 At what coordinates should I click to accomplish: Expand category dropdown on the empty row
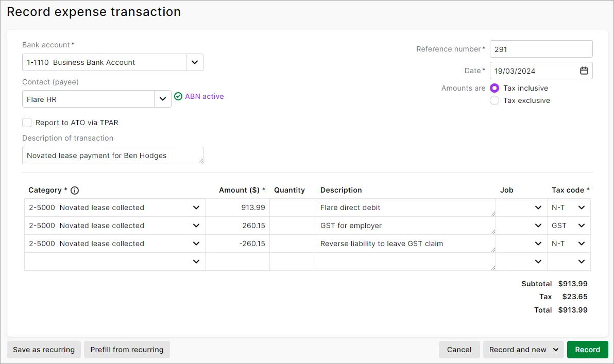pyautogui.click(x=196, y=262)
